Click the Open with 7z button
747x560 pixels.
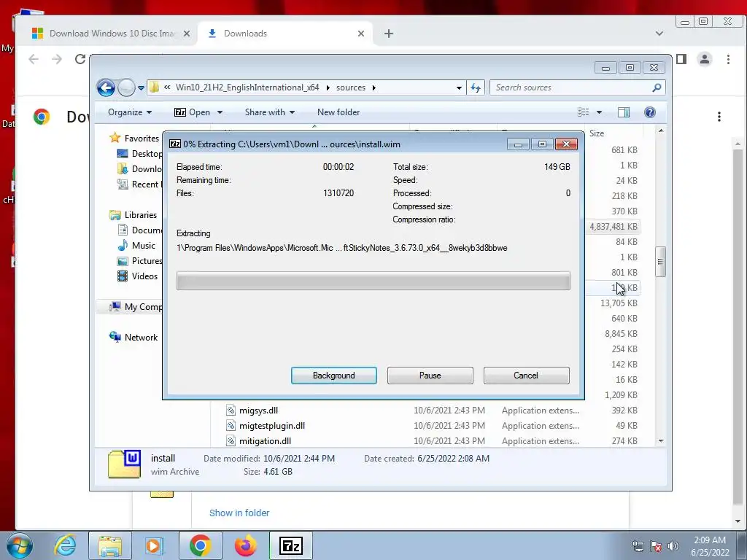(192, 112)
